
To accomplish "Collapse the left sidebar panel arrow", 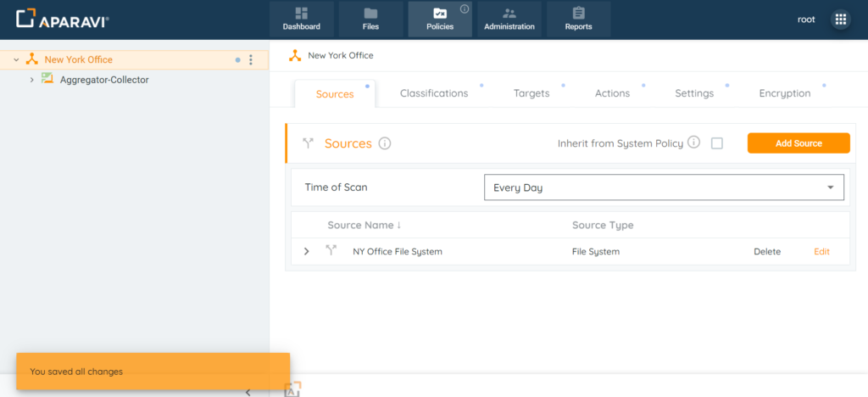I will tap(248, 392).
